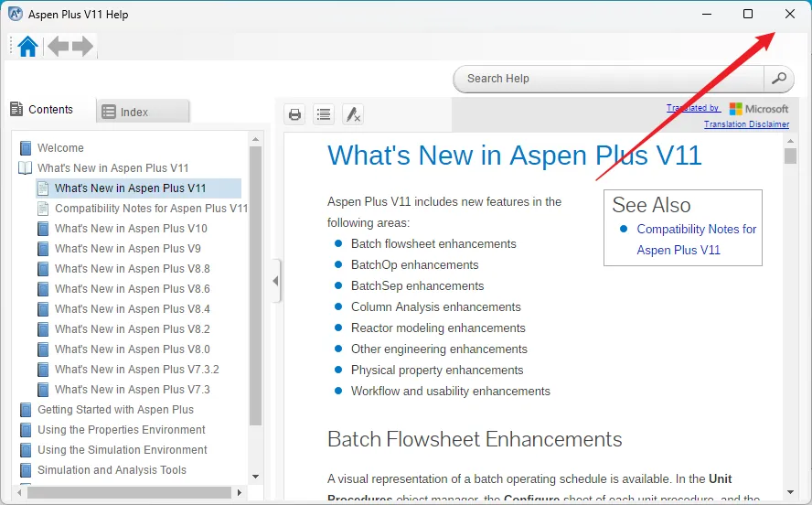
Task: Click the help page scrollbar thumb
Action: pyautogui.click(x=790, y=156)
